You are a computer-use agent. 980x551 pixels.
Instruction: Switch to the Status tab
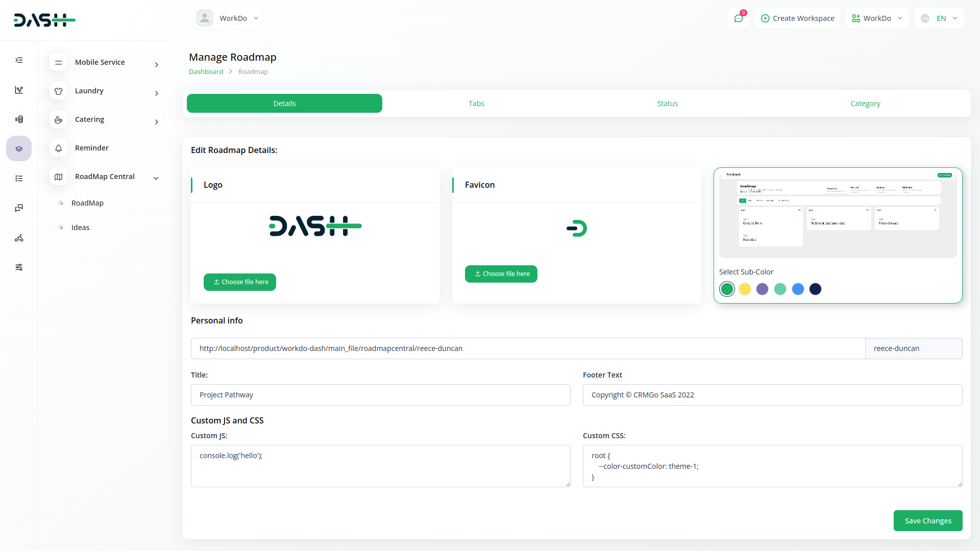pos(667,104)
